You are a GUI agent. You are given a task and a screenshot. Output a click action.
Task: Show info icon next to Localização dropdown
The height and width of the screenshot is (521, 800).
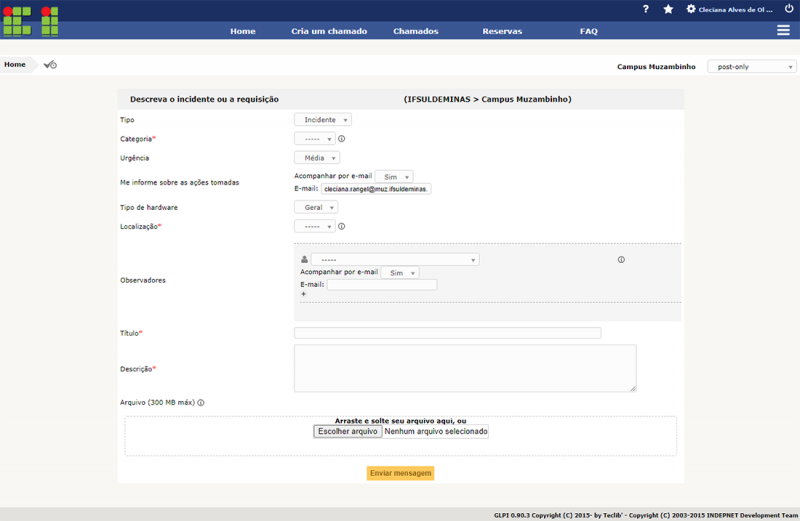click(342, 227)
